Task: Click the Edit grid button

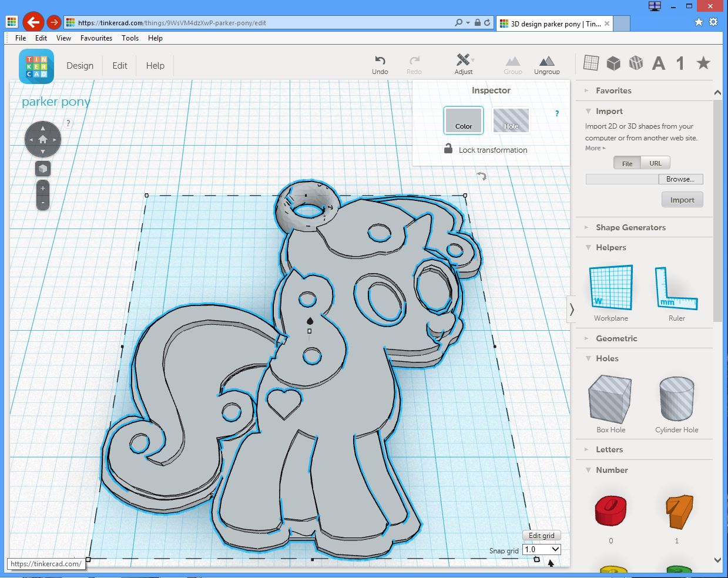Action: (x=542, y=535)
